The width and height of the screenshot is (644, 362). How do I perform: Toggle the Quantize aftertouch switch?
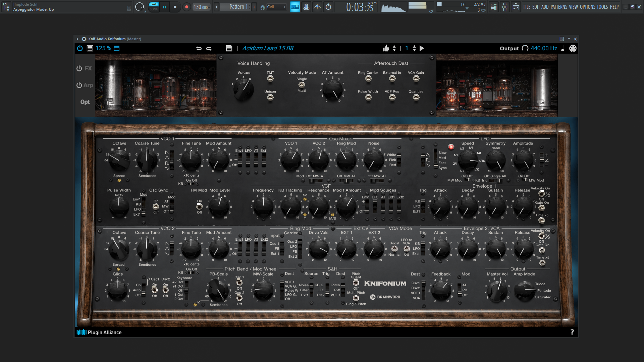416,98
